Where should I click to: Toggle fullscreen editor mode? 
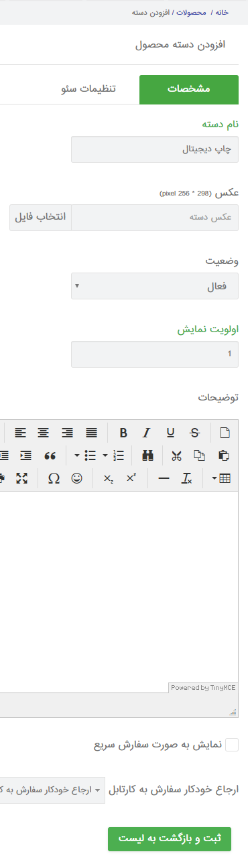(x=21, y=478)
